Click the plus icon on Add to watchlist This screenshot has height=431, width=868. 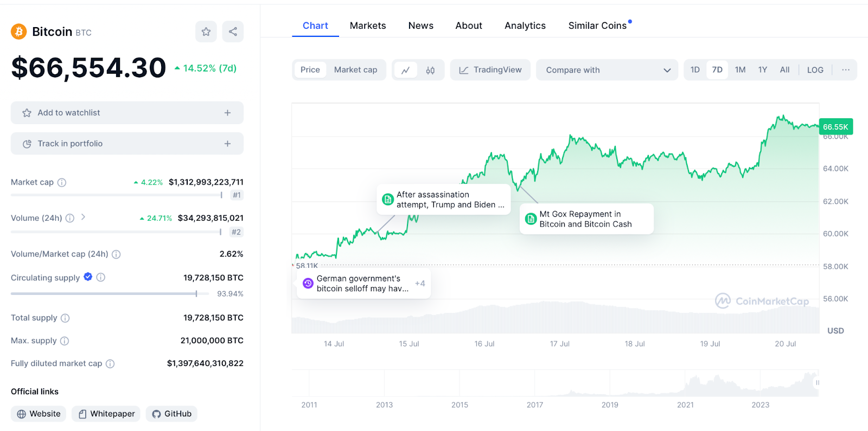[x=227, y=113]
